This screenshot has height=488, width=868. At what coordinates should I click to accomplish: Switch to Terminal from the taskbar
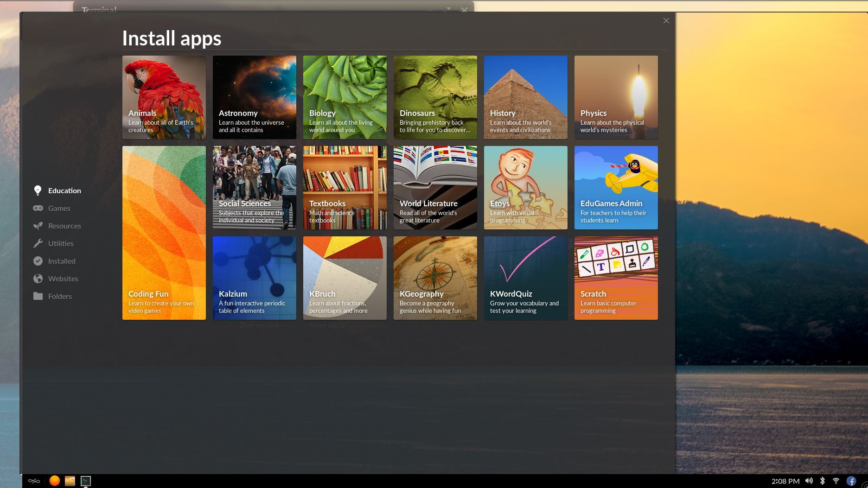click(86, 481)
